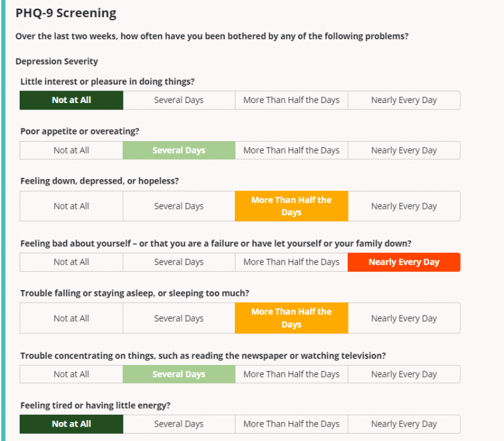
Task: Select 'More Than Half the Days' for feeling bad about yourself
Action: [x=291, y=262]
